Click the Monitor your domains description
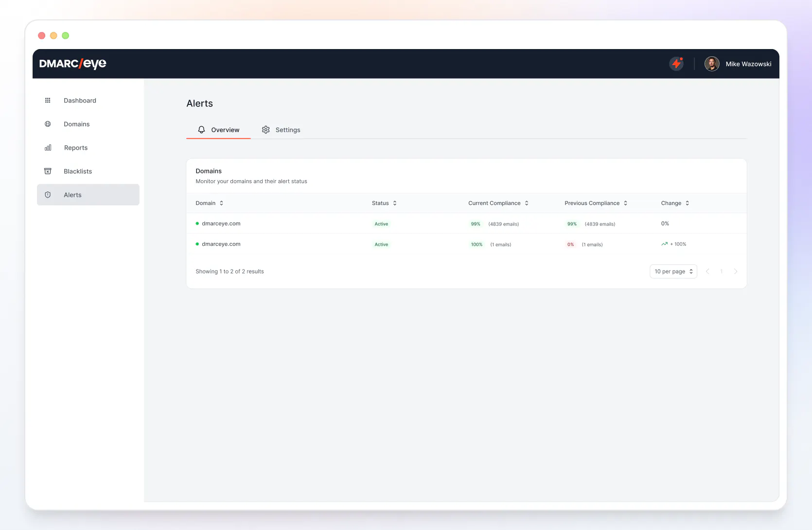Viewport: 812px width, 530px height. click(x=251, y=181)
